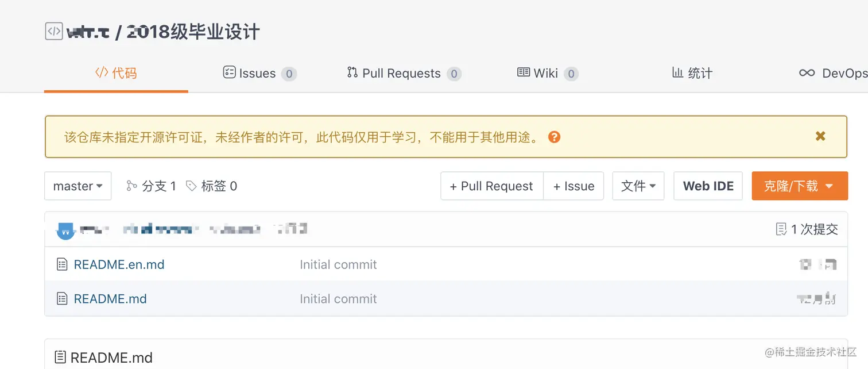The height and width of the screenshot is (369, 868).
Task: Dismiss the license warning banner
Action: click(820, 136)
